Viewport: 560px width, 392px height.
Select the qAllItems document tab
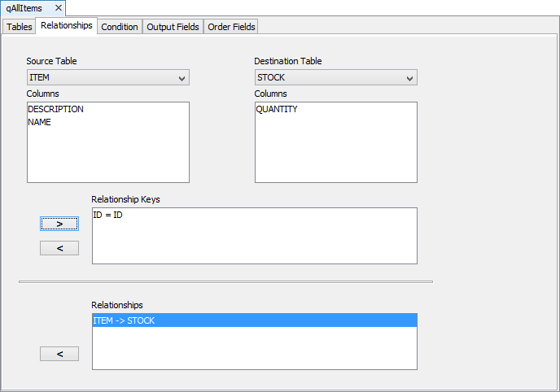click(24, 8)
